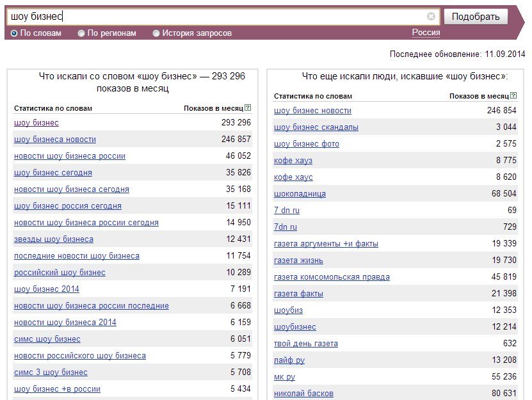Screen dimensions: 532x400
Task: Open the шоубизнес link
Action: point(295,326)
